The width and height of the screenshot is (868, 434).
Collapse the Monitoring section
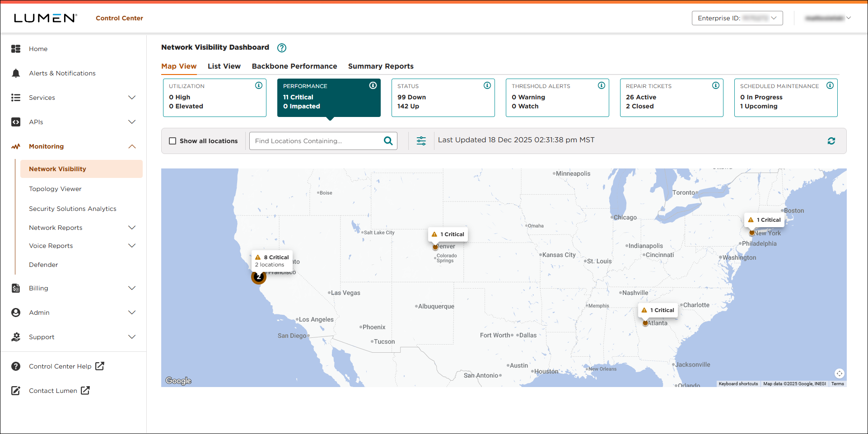(131, 146)
